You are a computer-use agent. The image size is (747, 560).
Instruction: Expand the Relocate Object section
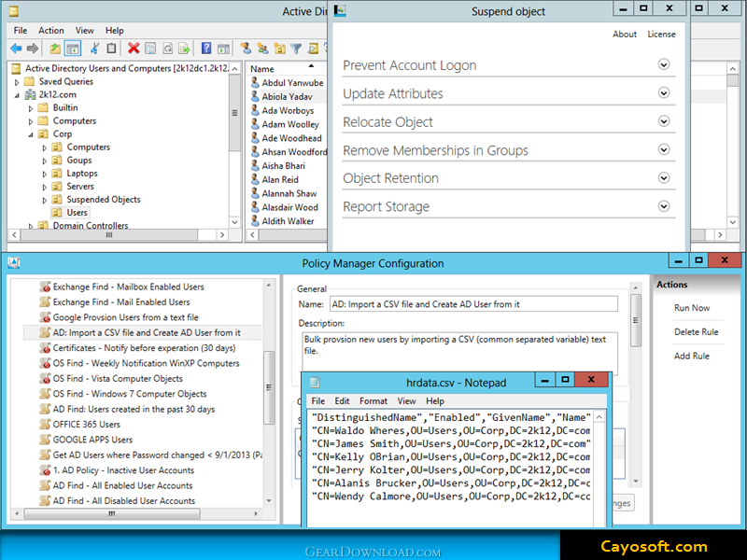(x=664, y=121)
